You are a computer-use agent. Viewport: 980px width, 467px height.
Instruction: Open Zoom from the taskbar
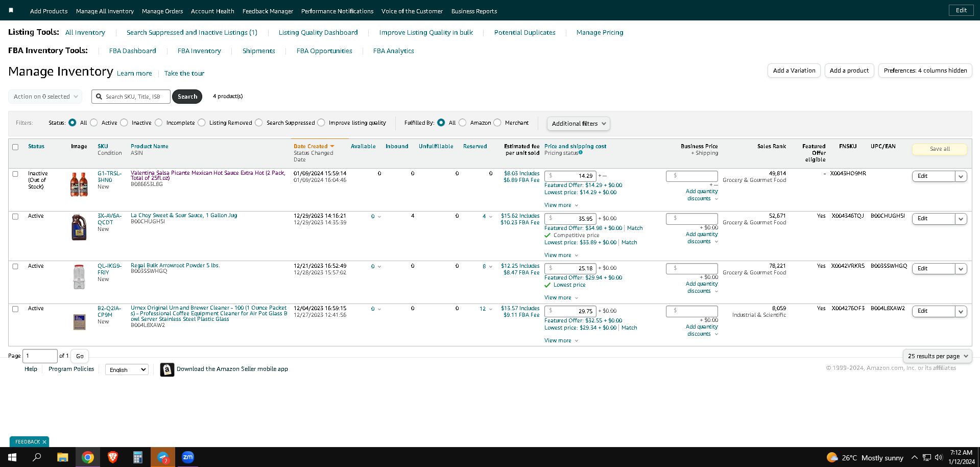click(188, 457)
